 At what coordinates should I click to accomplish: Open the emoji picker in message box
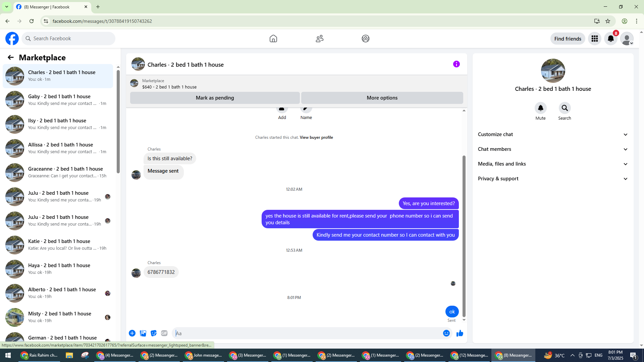pyautogui.click(x=446, y=333)
